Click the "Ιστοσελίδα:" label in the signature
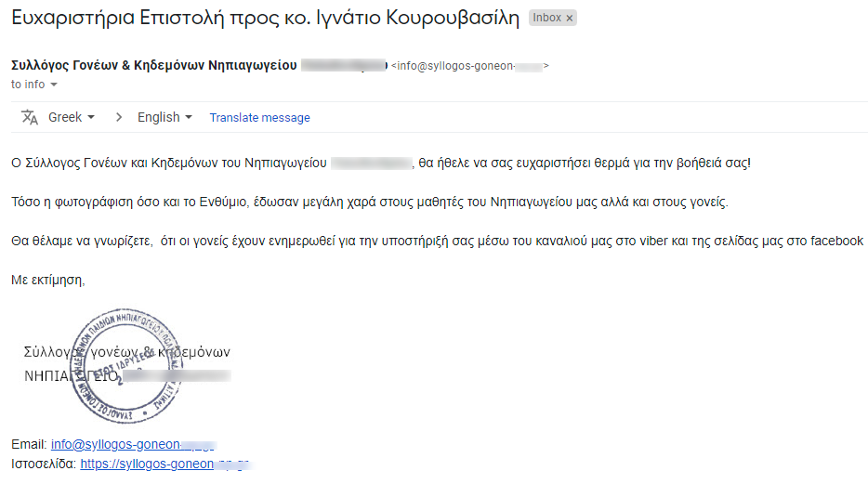Image resolution: width=868 pixels, height=484 pixels. [x=44, y=464]
